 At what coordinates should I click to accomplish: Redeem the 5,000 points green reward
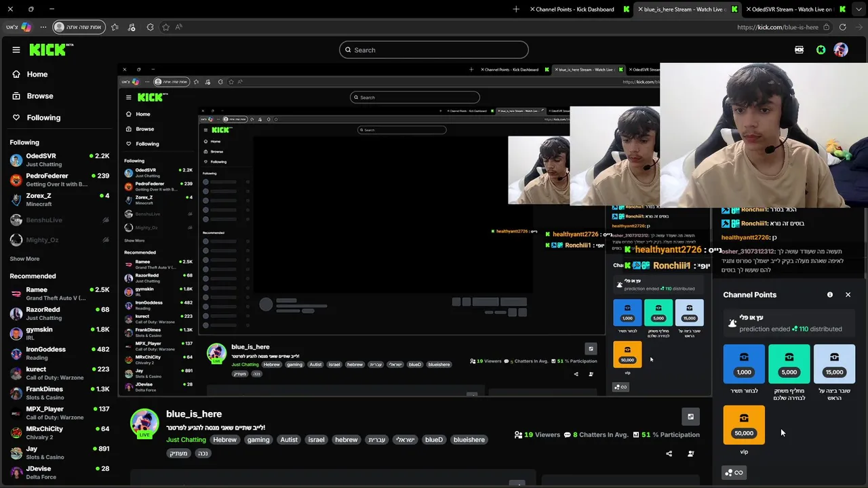(x=789, y=364)
